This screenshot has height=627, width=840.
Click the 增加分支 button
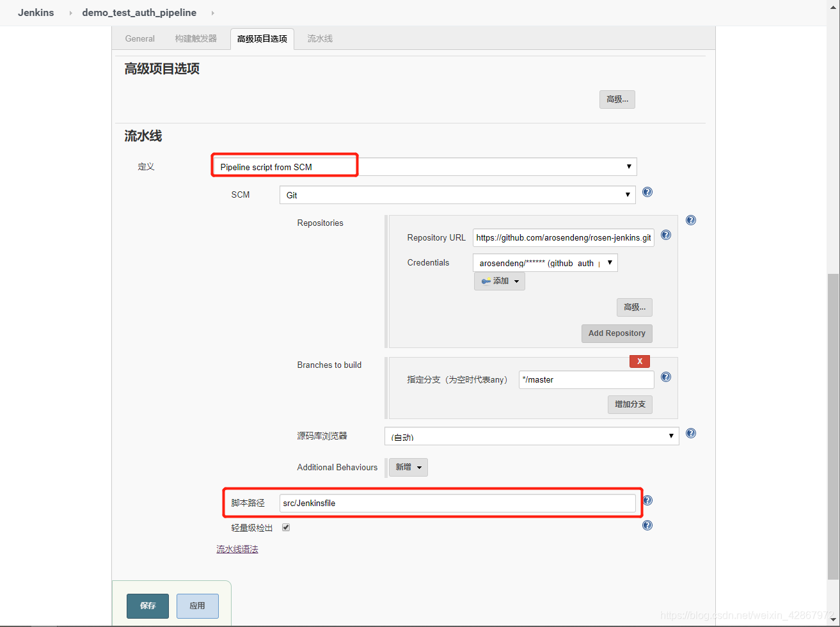point(630,404)
